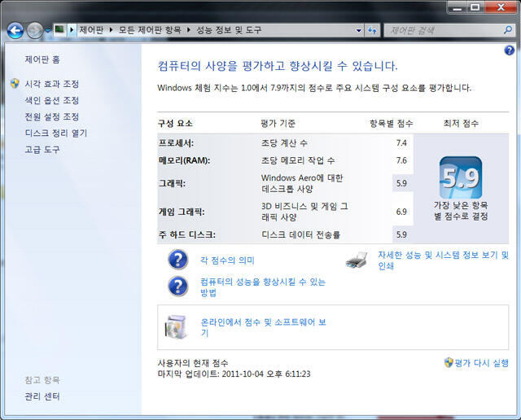
Task: Click the software box icon
Action: (x=176, y=327)
